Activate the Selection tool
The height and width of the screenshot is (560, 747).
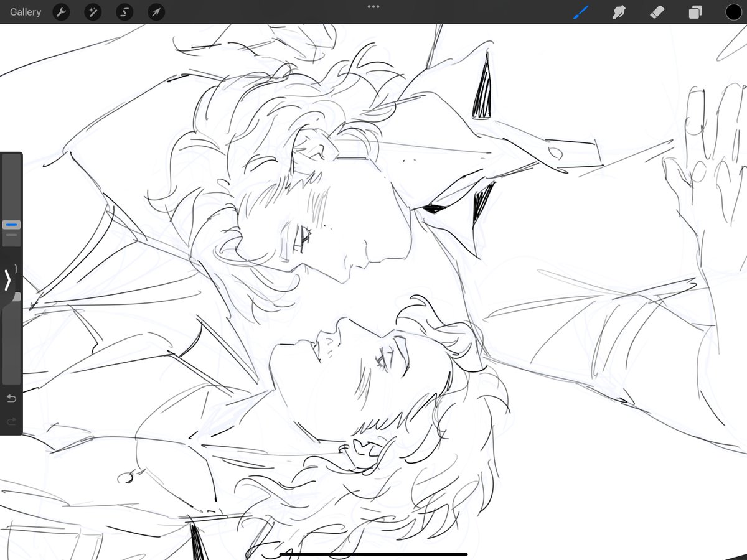(125, 12)
